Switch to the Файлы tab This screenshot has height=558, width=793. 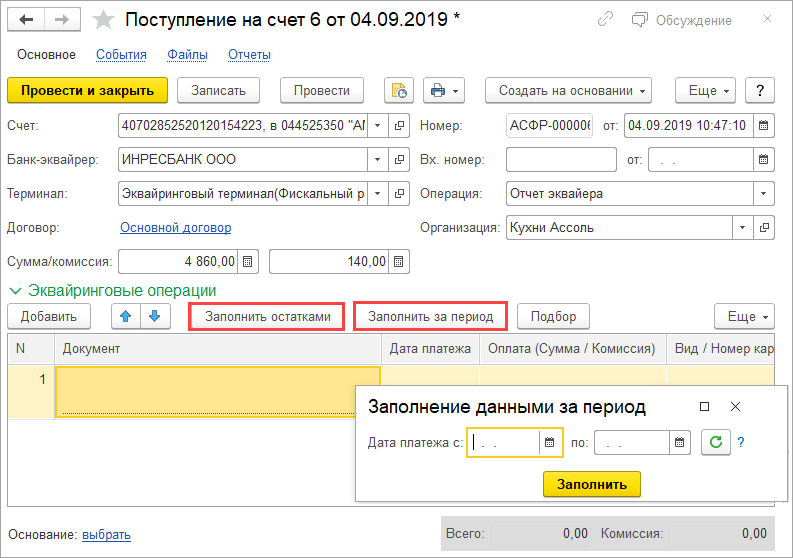pos(187,55)
